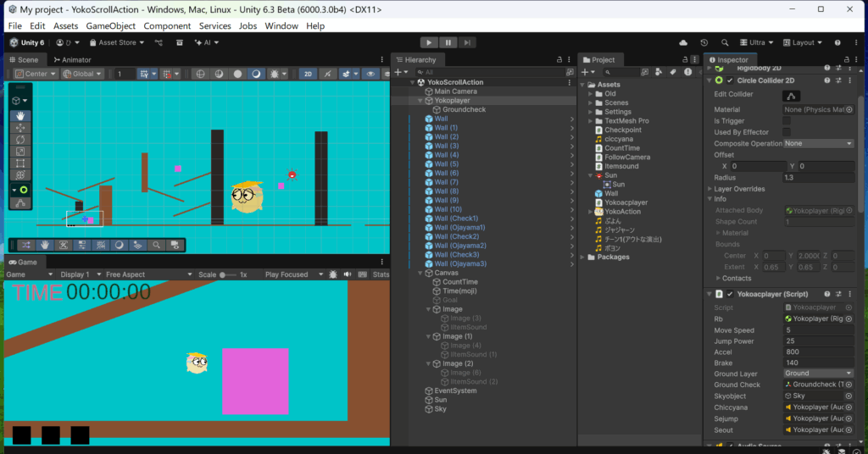868x454 pixels.
Task: Open the Ground Layer dropdown
Action: (819, 374)
